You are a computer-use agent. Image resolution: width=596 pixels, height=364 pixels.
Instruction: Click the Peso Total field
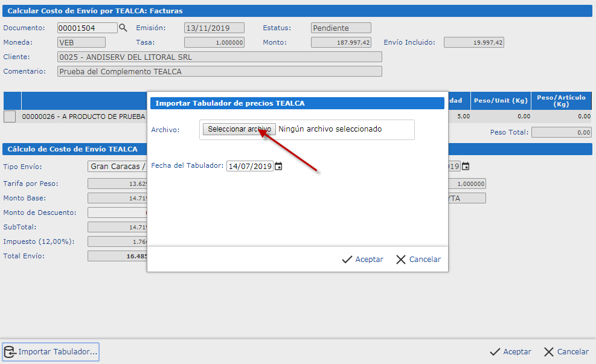point(562,132)
